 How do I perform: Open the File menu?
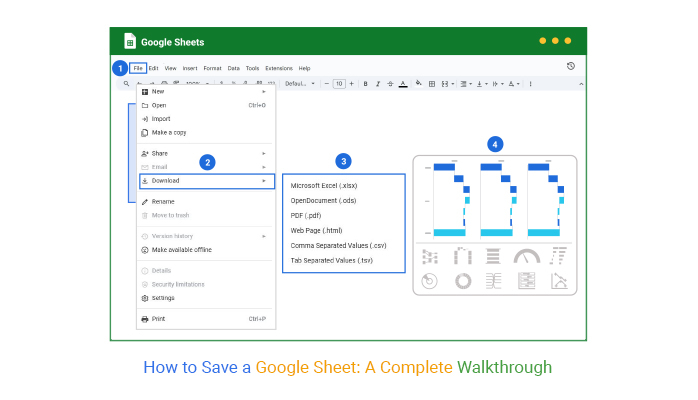[x=138, y=68]
